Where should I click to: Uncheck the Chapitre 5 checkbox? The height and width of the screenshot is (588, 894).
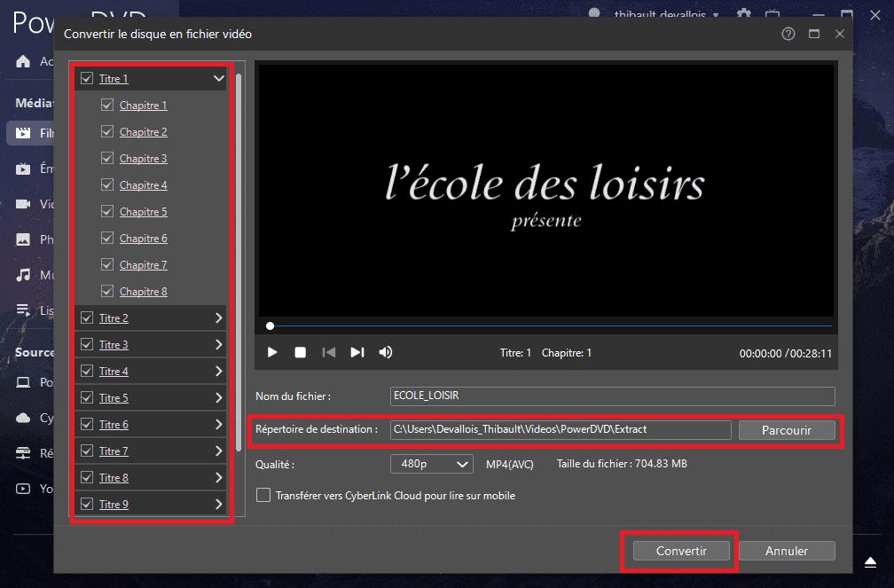click(x=107, y=212)
